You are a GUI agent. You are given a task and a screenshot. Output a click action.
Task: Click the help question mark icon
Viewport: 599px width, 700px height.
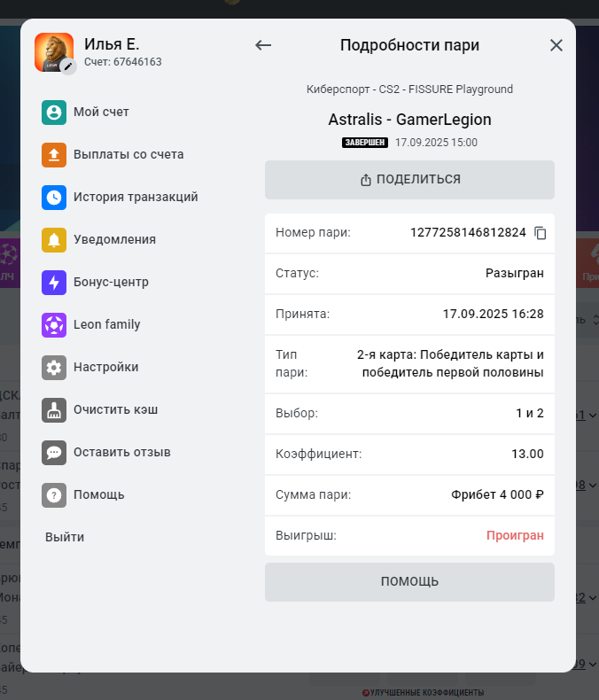pos(54,495)
